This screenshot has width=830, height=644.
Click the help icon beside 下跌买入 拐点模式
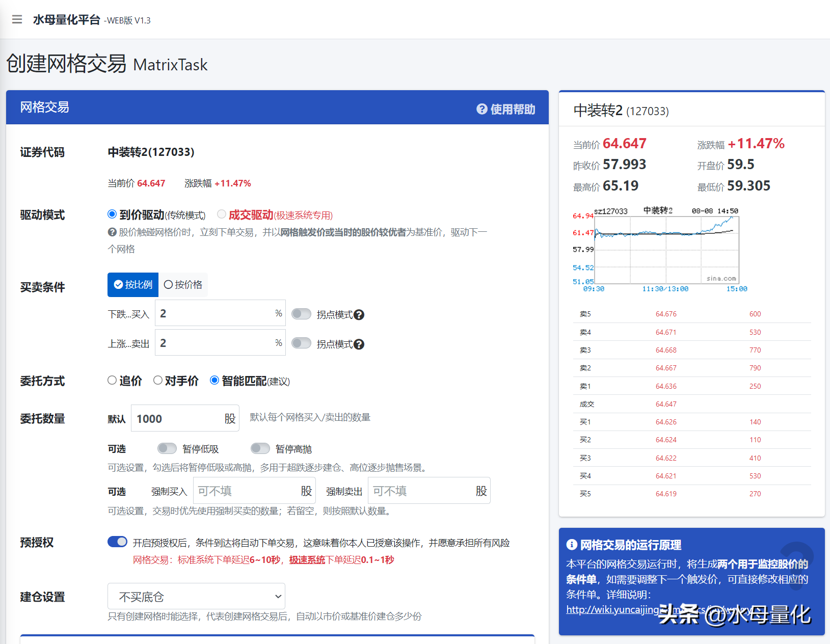(x=359, y=315)
